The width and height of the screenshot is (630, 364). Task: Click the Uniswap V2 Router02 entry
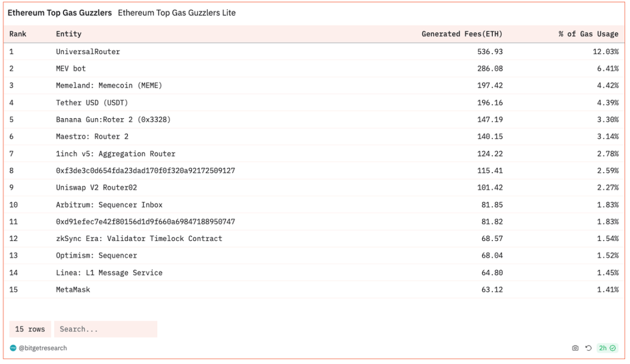click(x=96, y=187)
